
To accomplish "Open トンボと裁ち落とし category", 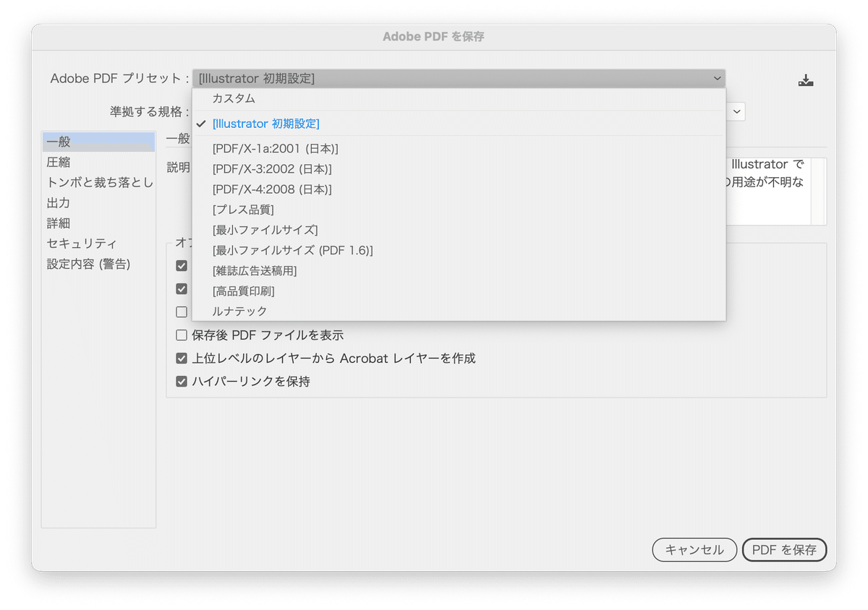I will pos(98,182).
